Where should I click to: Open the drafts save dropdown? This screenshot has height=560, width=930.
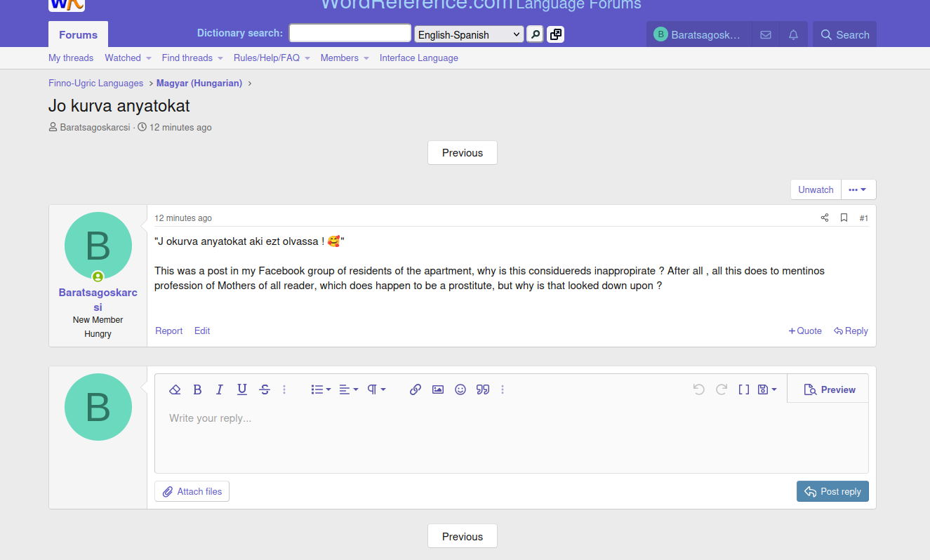pos(767,389)
